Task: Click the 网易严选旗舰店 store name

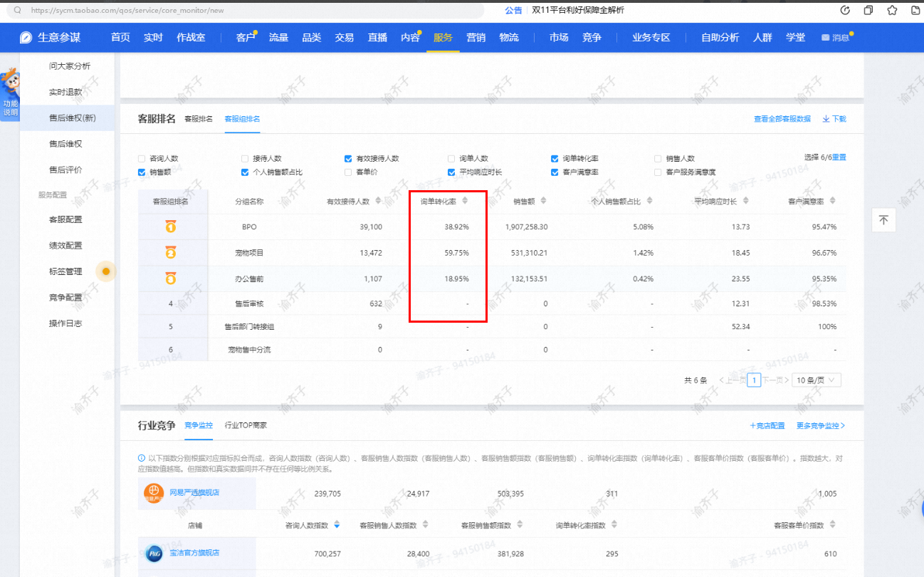Action: 194,492
